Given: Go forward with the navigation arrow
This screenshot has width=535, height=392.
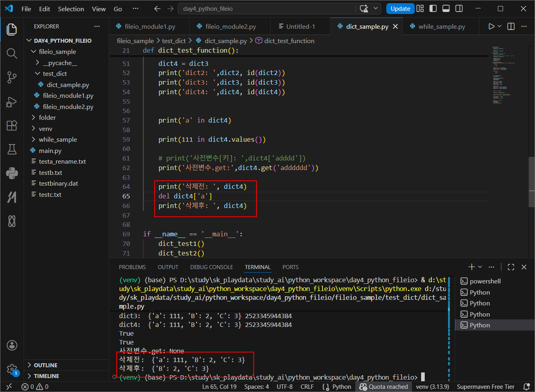Looking at the screenshot, I should pyautogui.click(x=171, y=8).
